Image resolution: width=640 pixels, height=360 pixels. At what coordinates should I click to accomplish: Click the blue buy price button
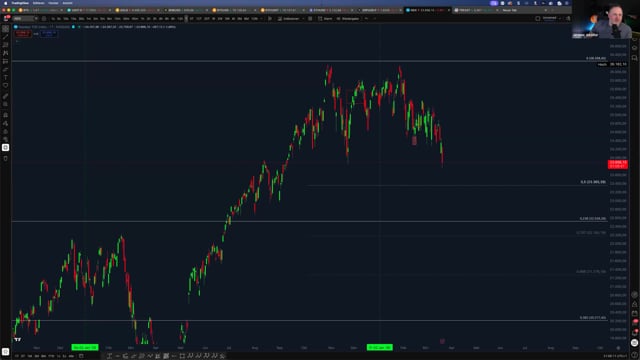pyautogui.click(x=49, y=33)
